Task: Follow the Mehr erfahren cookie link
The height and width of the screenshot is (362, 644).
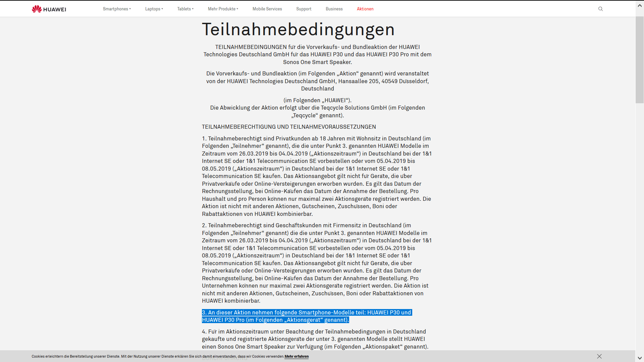Action: (x=297, y=356)
